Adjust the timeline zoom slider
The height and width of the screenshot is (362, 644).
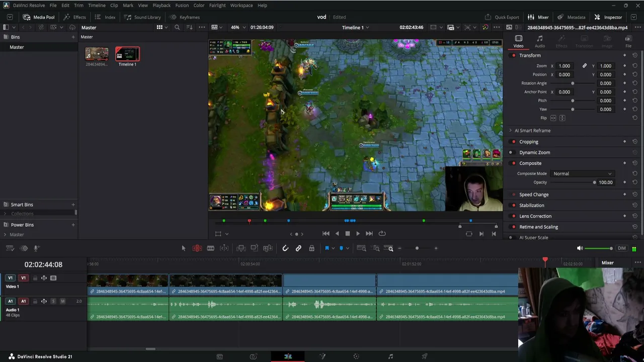417,248
